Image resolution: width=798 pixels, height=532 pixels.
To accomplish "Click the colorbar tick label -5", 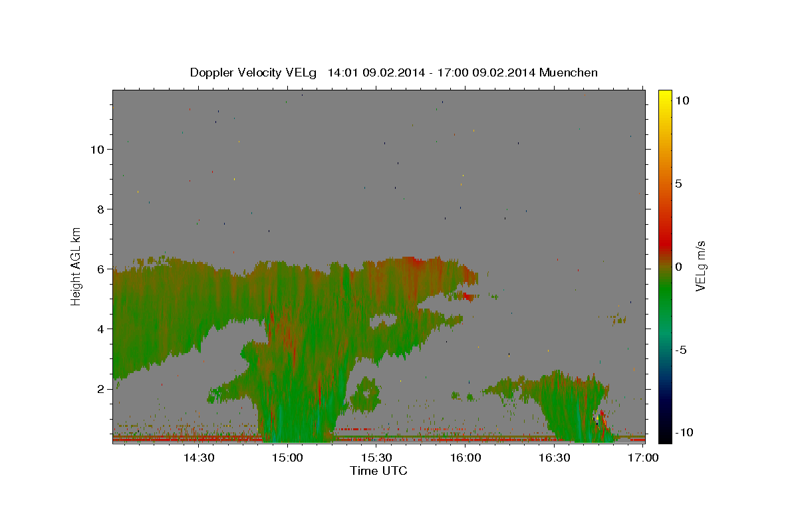I will coord(682,350).
